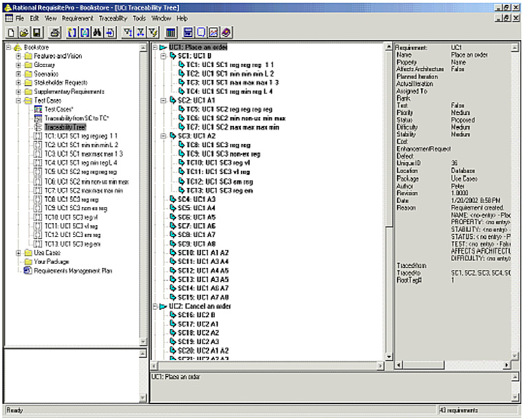This screenshot has height=420, width=523.
Task: Click the Status property value Proposed
Action: 463,120
